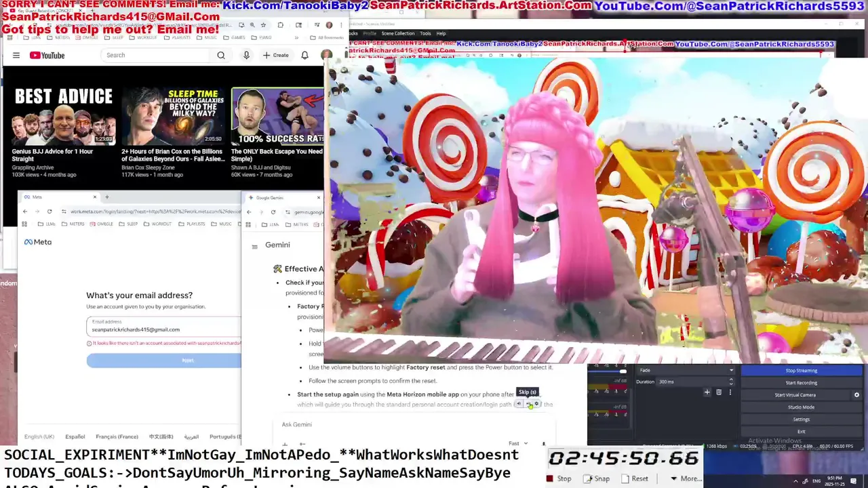Open OMEGLE bookmark in Meta window
The image size is (868, 488).
pyautogui.click(x=101, y=224)
